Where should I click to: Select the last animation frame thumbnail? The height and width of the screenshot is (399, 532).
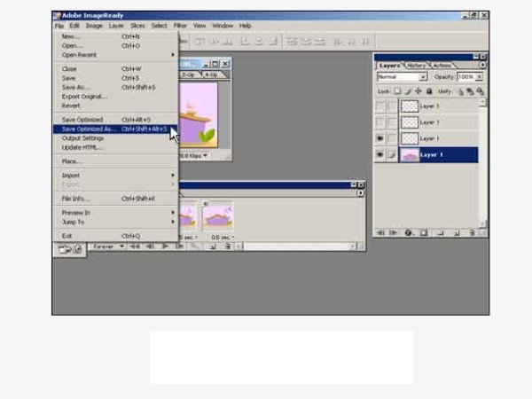pyautogui.click(x=217, y=217)
